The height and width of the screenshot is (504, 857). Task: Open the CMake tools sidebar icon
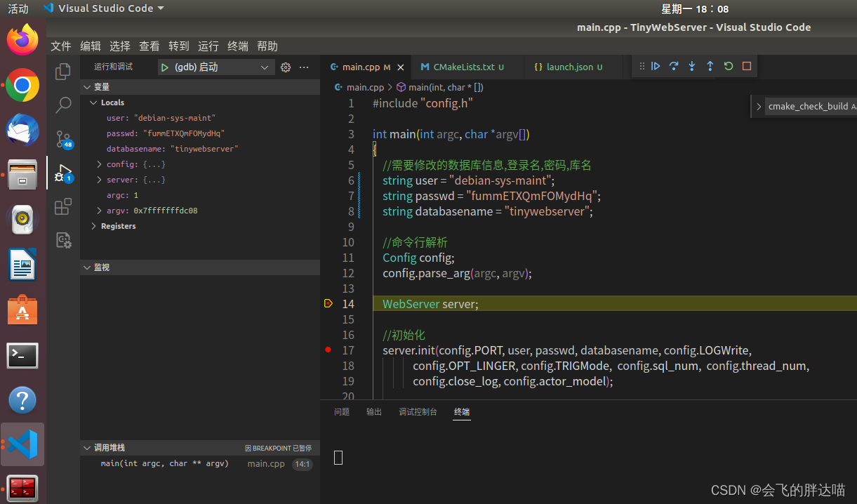click(x=63, y=240)
